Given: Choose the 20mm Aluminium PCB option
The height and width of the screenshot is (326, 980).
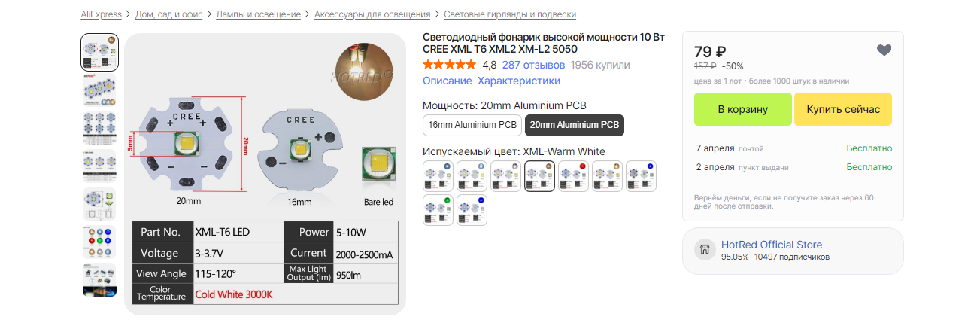Looking at the screenshot, I should click(574, 125).
